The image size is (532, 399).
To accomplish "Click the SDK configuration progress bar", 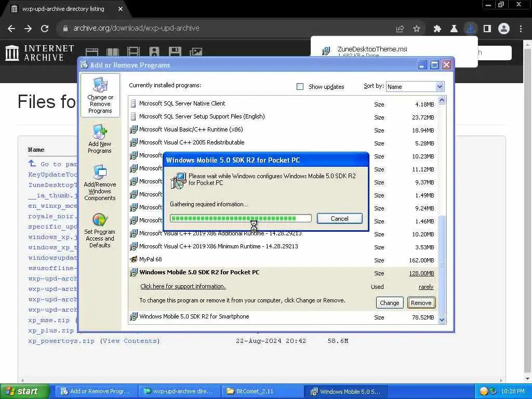I will click(x=241, y=218).
